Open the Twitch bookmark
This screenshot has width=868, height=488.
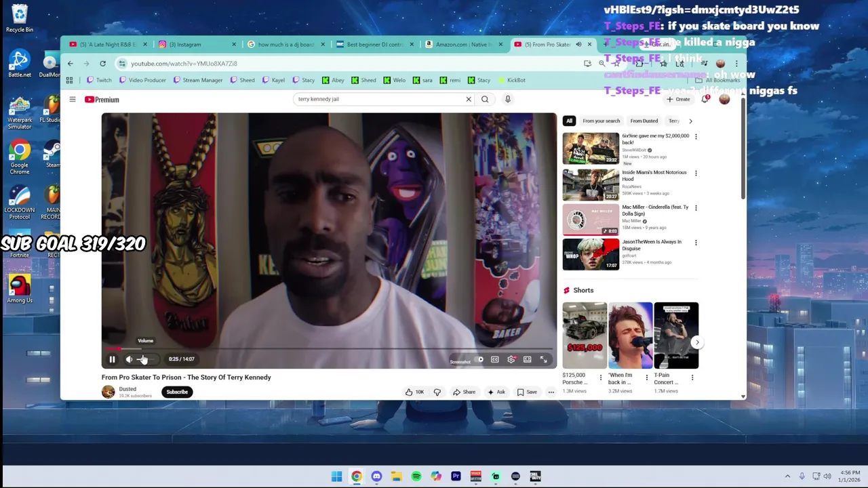click(x=99, y=80)
